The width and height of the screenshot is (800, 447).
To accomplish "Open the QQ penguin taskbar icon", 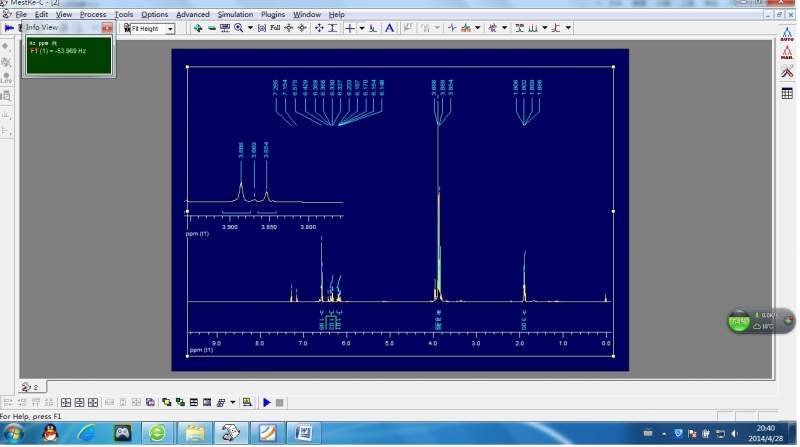I will tap(49, 434).
